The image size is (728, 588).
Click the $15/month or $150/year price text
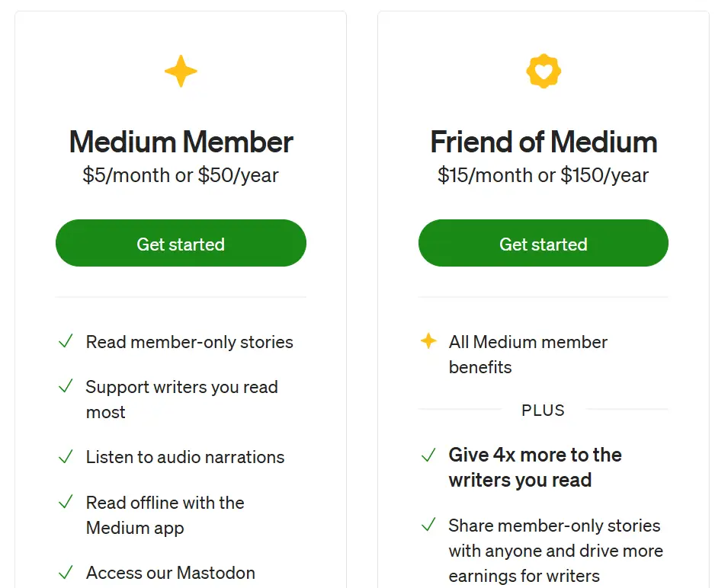click(544, 175)
